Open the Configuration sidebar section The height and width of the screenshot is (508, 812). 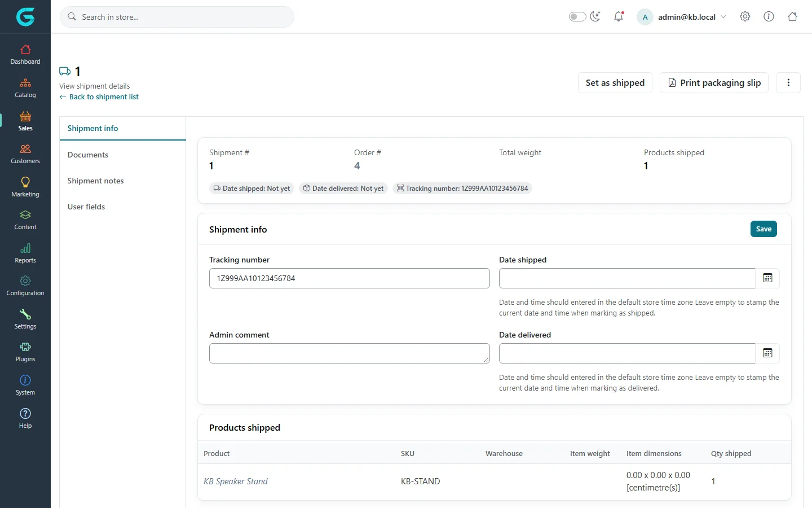25,286
